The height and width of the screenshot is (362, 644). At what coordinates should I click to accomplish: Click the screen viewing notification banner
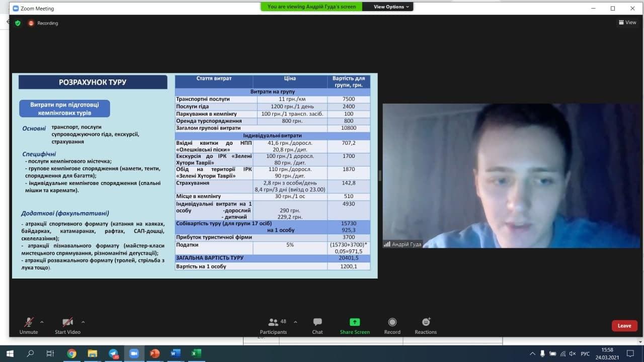click(x=311, y=7)
